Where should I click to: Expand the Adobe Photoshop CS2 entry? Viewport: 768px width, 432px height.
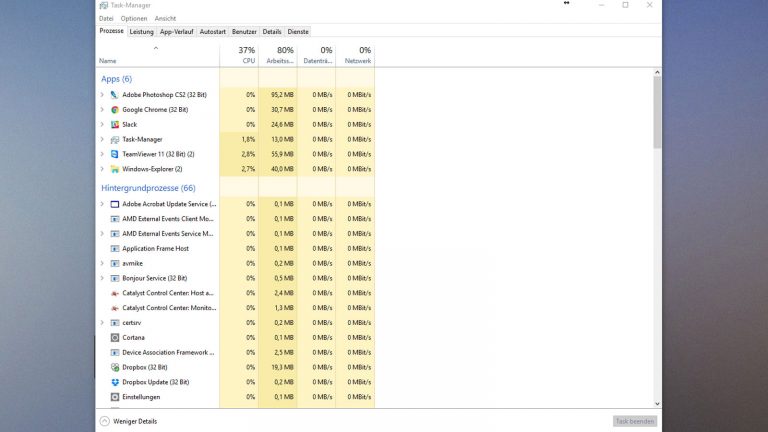[x=102, y=95]
